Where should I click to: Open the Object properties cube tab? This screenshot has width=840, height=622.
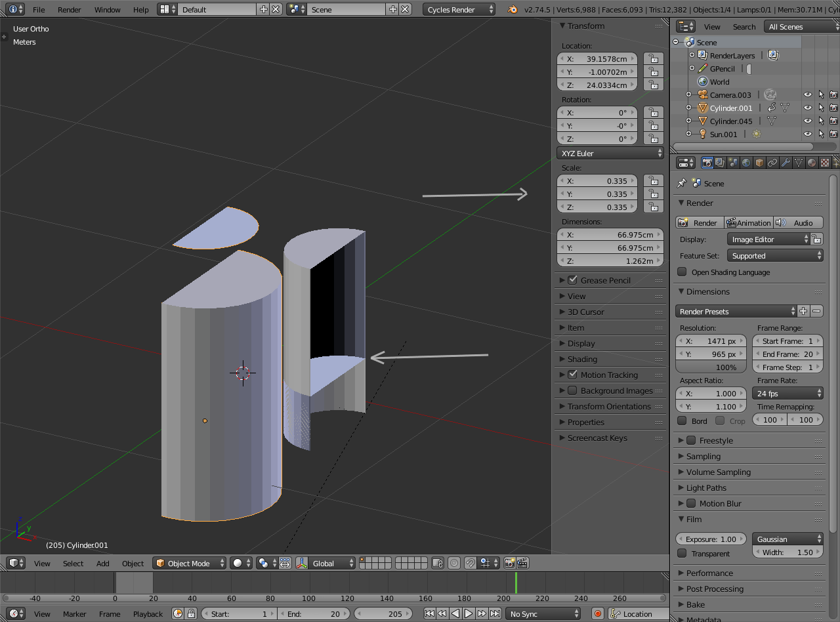pyautogui.click(x=759, y=163)
